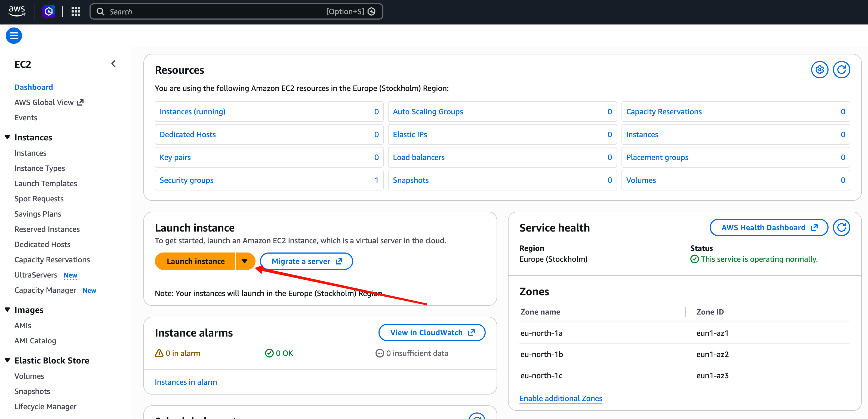Viewport: 868px width, 419px height.
Task: Open Lifecycle Manager in the sidebar
Action: click(45, 406)
